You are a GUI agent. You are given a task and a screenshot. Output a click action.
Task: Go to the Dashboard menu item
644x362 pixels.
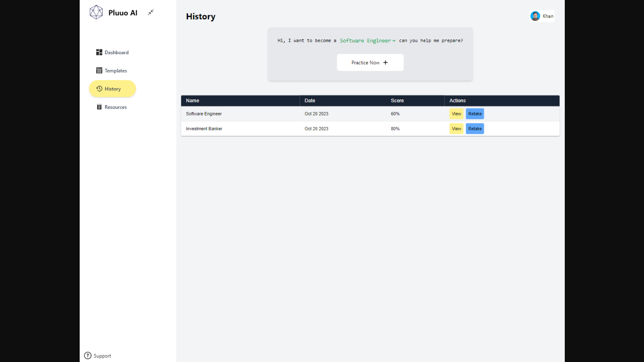[x=116, y=52]
